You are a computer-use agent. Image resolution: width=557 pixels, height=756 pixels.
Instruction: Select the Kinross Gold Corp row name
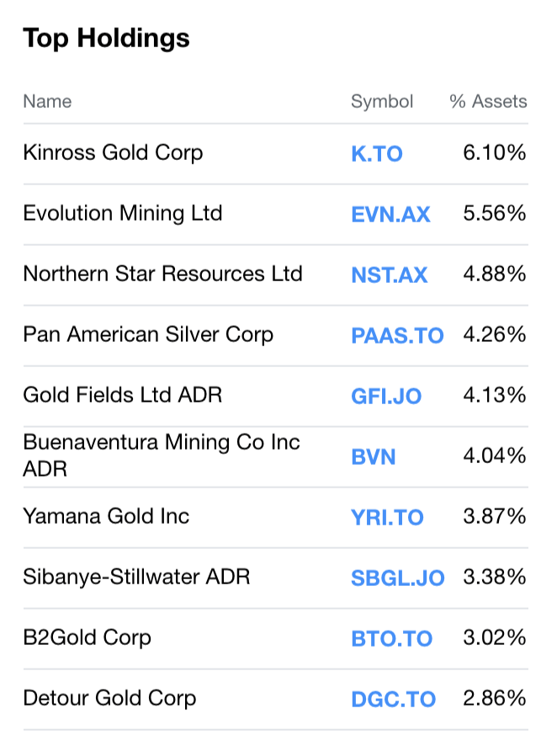113,153
